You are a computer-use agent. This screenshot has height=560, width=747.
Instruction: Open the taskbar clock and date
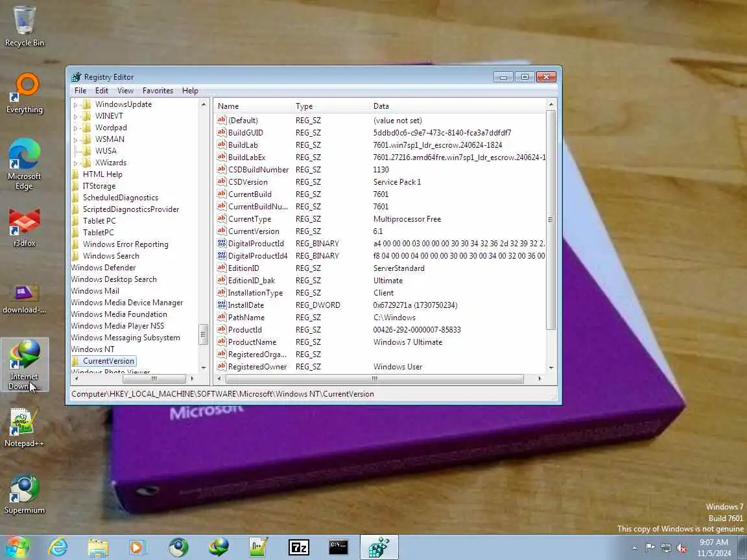pyautogui.click(x=714, y=548)
